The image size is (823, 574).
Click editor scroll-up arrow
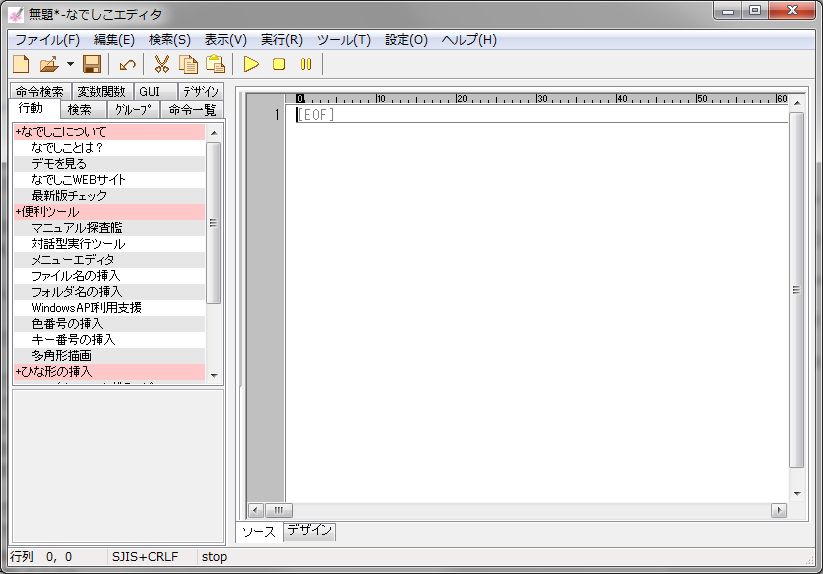point(797,103)
